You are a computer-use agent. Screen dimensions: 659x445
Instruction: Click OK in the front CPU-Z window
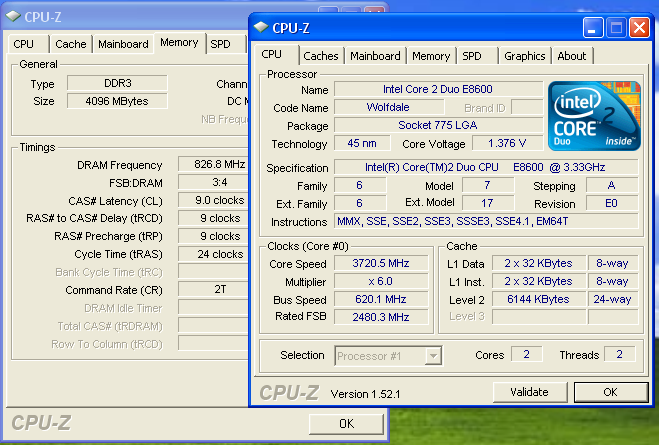tap(610, 392)
